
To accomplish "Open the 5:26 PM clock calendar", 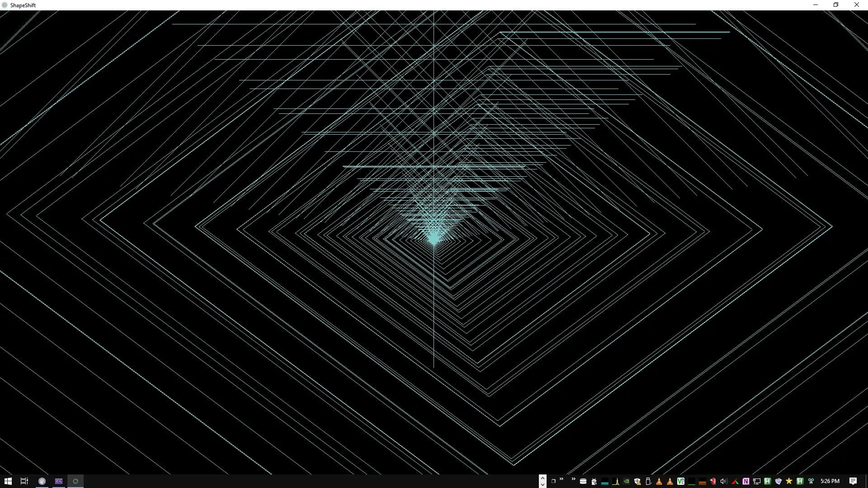I will [830, 481].
